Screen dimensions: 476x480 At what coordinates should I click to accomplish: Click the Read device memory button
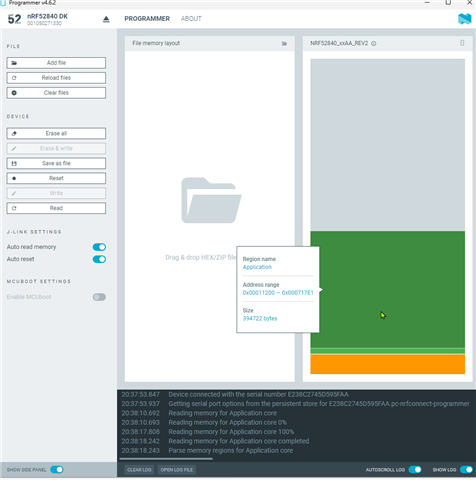56,208
